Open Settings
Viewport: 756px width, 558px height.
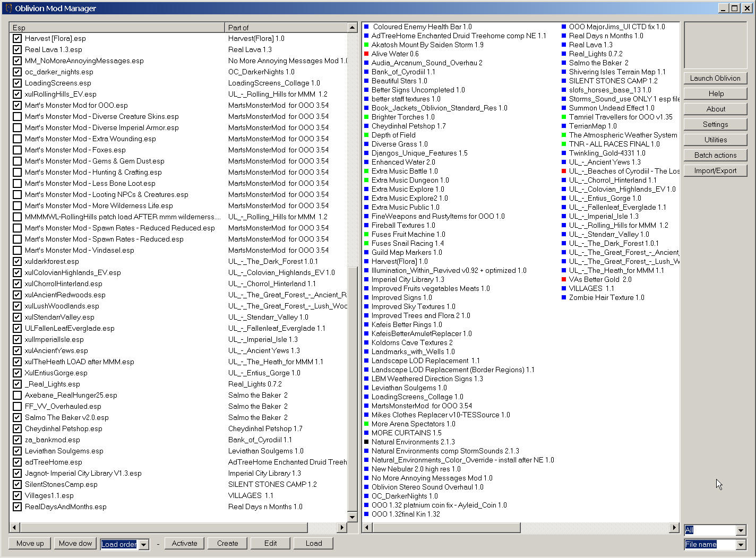(x=715, y=124)
